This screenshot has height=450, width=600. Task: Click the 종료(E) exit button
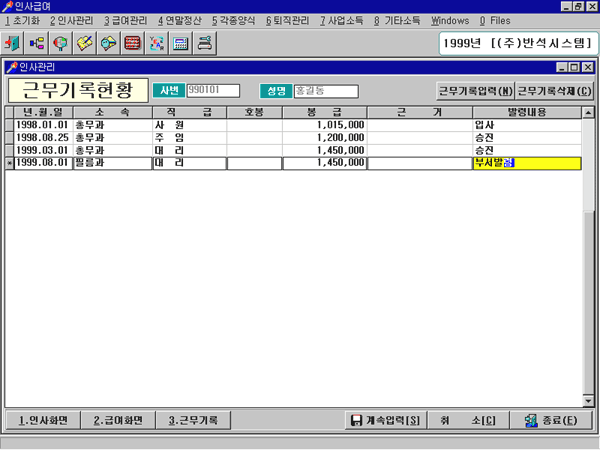pyautogui.click(x=551, y=420)
